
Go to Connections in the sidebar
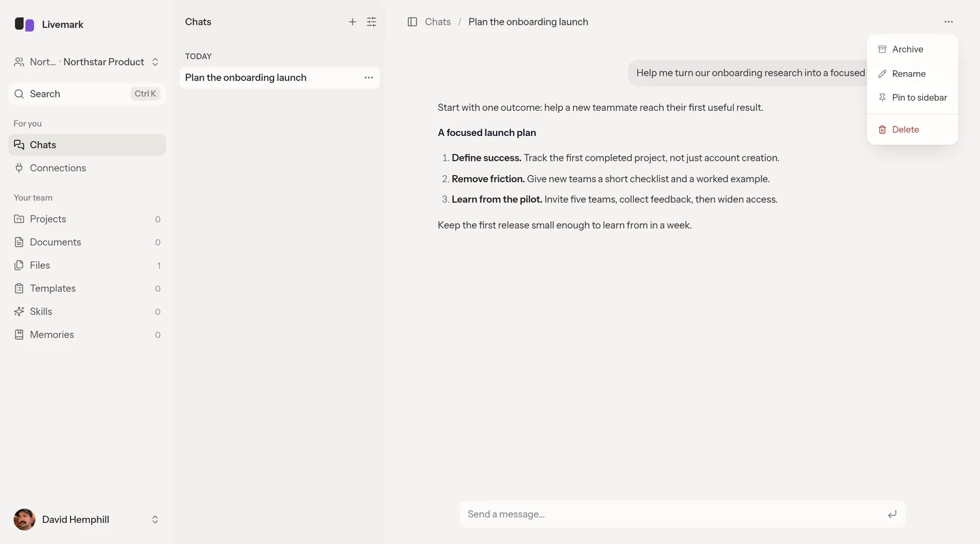pyautogui.click(x=87, y=168)
